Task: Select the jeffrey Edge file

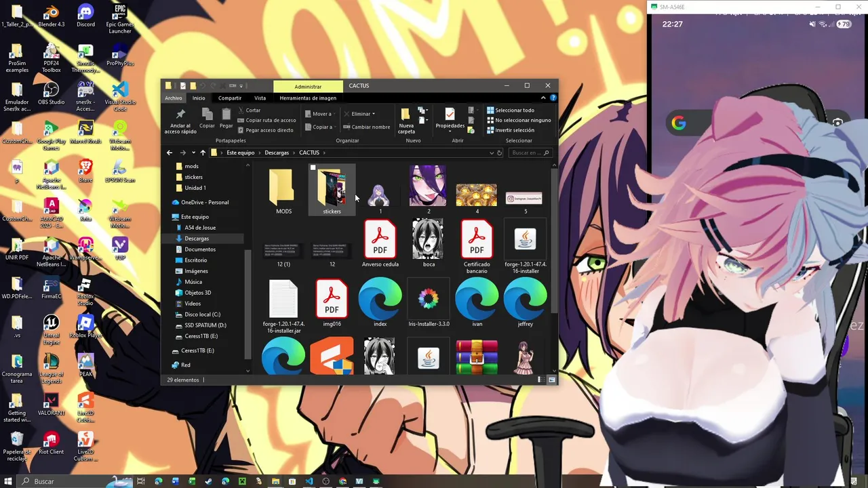Action: tap(526, 304)
